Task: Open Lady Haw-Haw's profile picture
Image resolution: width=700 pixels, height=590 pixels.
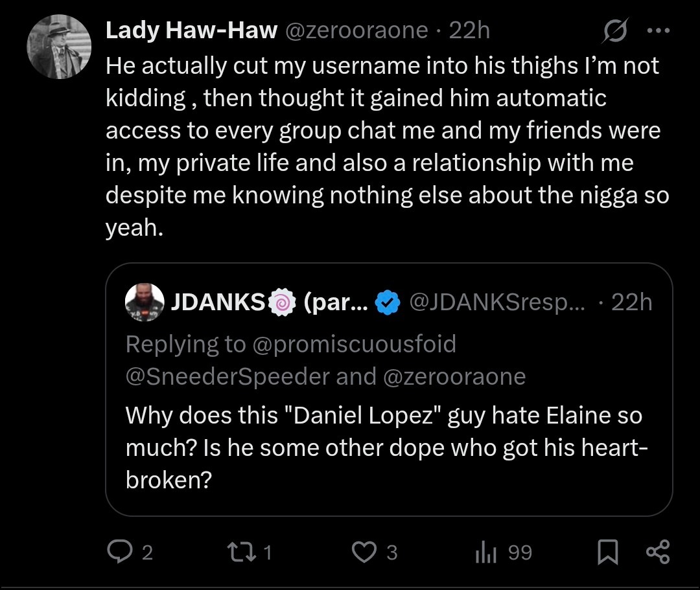Action: tap(59, 46)
